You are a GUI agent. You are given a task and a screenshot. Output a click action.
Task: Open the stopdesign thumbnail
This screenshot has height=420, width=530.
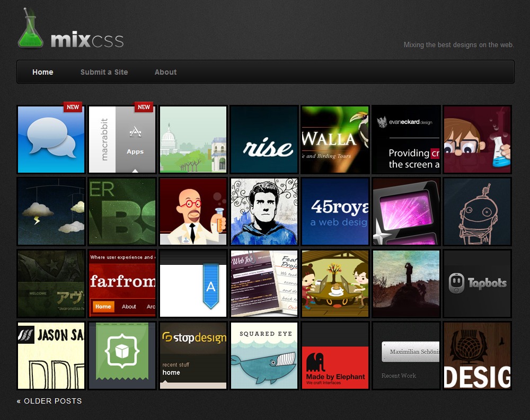(x=193, y=355)
